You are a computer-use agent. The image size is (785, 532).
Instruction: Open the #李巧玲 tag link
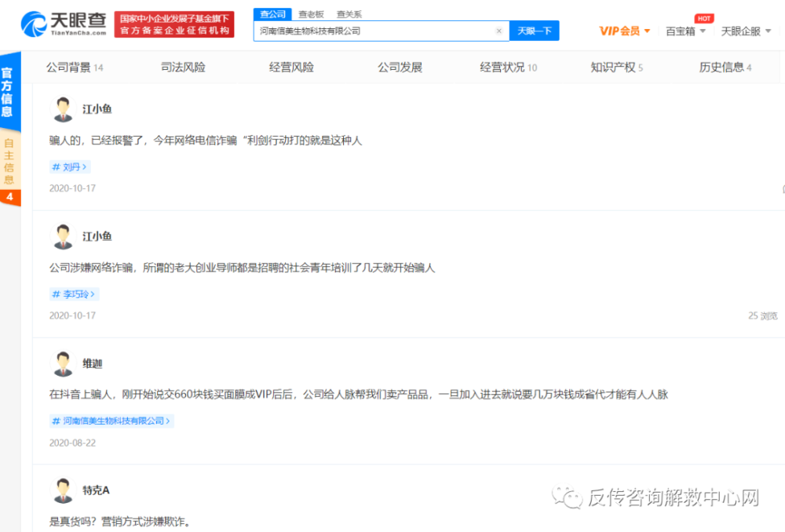[74, 293]
